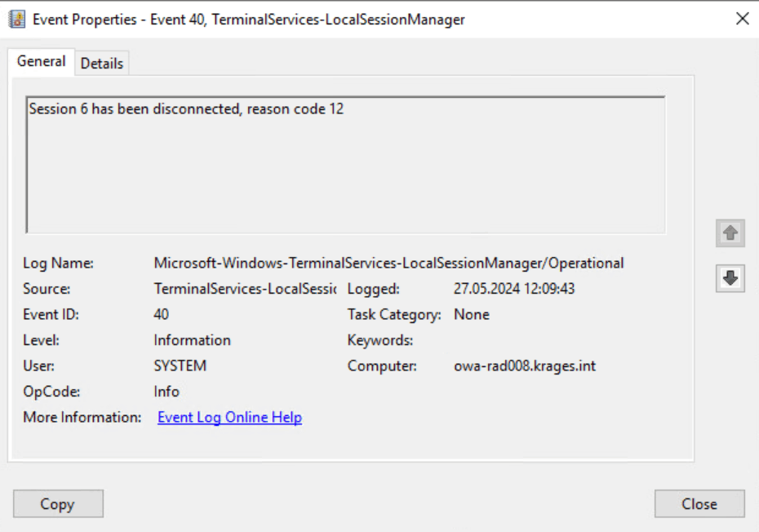Screen dimensions: 759x532
Task: Close the Event Properties dialog with X
Action: click(742, 19)
